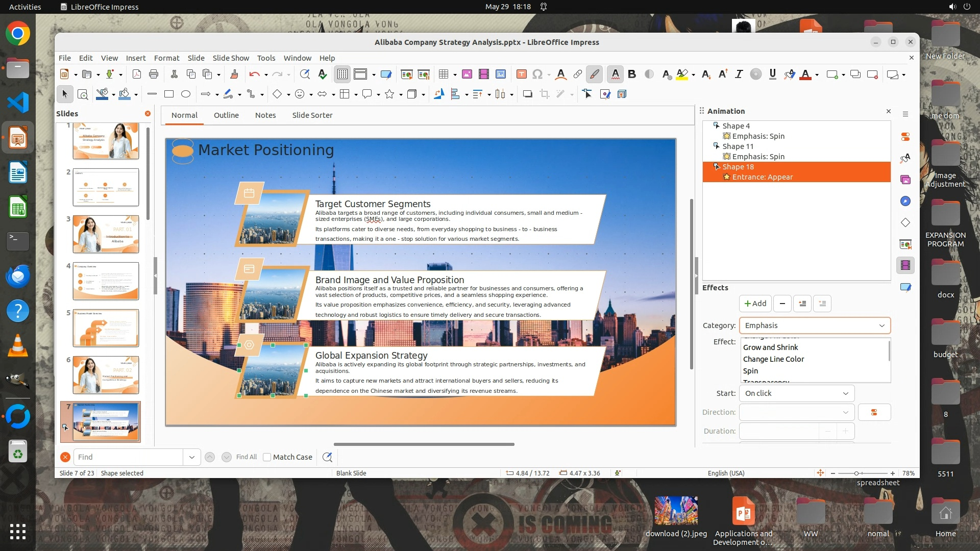Viewport: 980px width, 551px height.
Task: Click the Crop Image tool icon
Action: pos(545,94)
